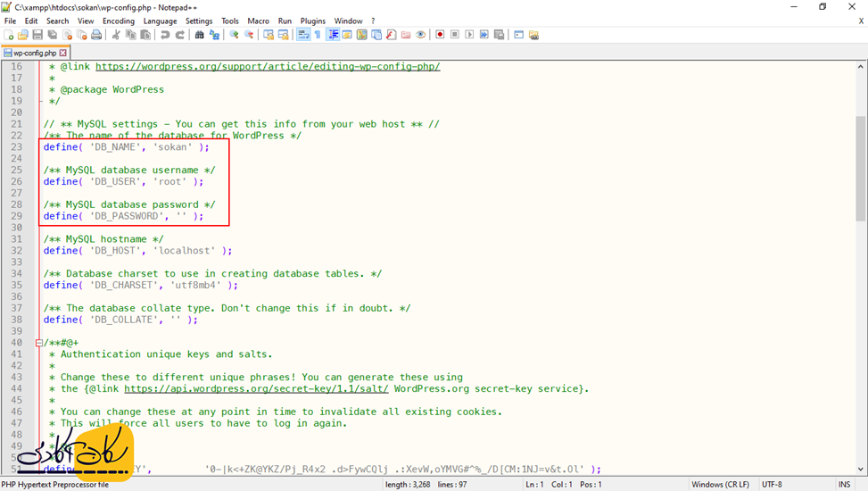Click scrollbar up arrow
The width and height of the screenshot is (868, 491).
pos(860,66)
